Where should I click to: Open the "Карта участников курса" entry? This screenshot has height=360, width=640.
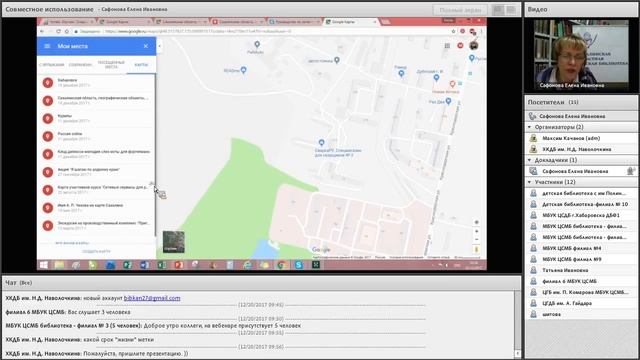(96, 190)
